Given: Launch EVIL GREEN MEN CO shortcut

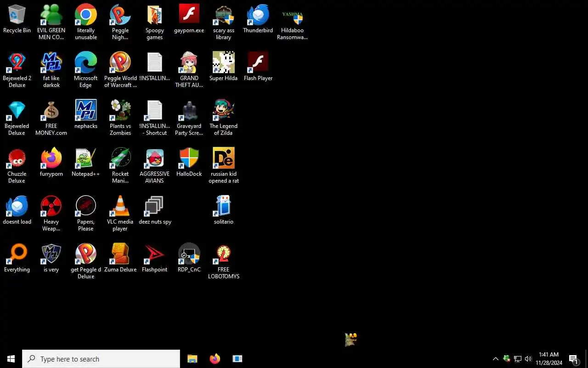Looking at the screenshot, I should coord(51,22).
